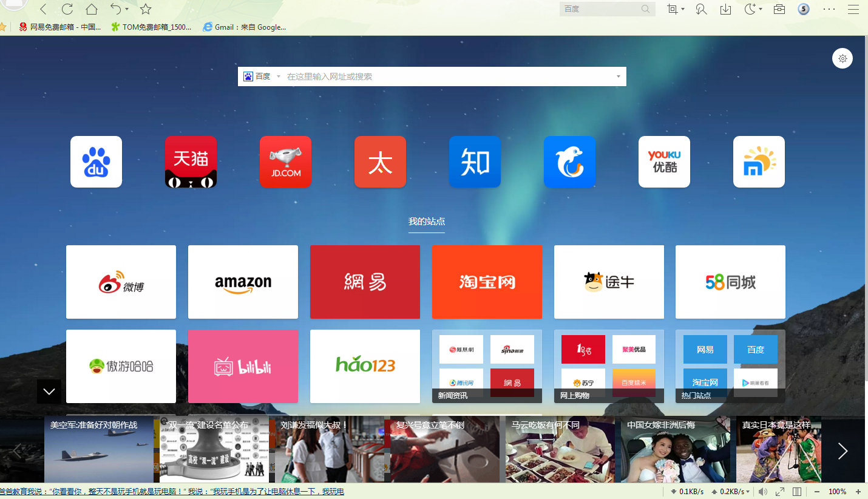The width and height of the screenshot is (868, 499).
Task: Focus the address or search input field
Action: point(448,76)
